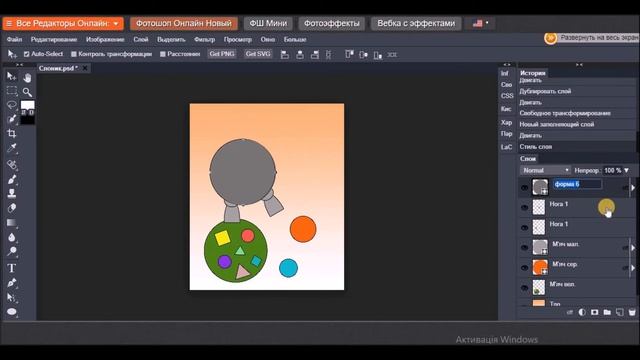Collapse the History panel column arrows
640x360 pixels.
click(579, 64)
